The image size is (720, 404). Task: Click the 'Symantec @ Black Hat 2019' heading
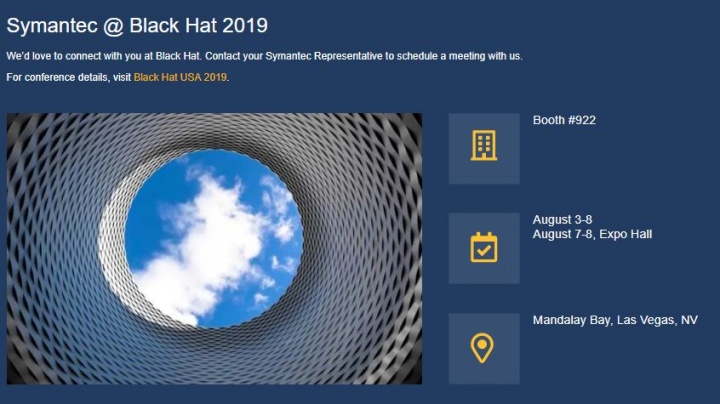pyautogui.click(x=137, y=25)
